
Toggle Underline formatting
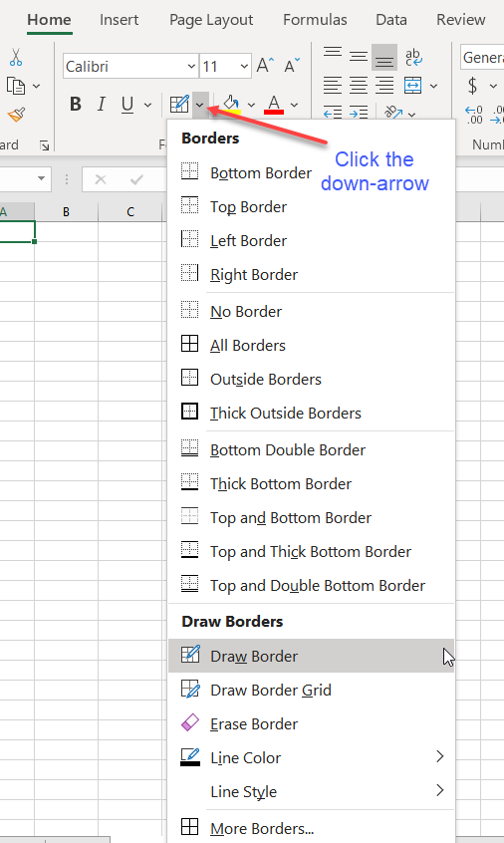coord(127,104)
